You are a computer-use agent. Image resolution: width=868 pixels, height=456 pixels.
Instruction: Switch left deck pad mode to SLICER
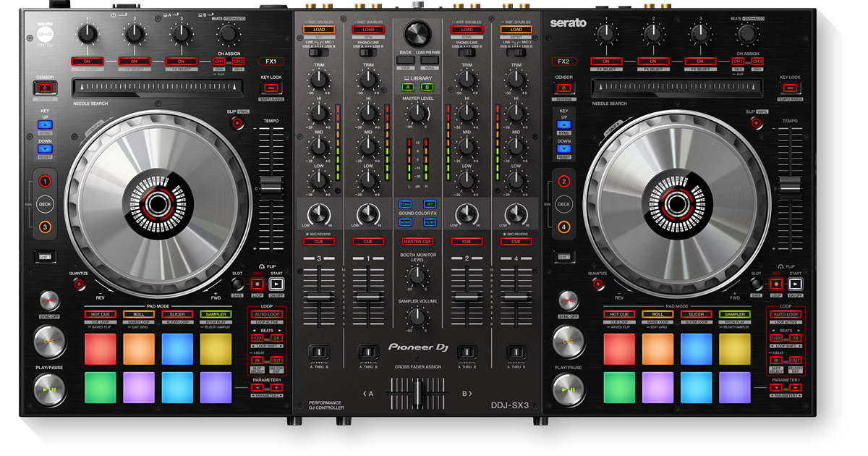coord(176,314)
